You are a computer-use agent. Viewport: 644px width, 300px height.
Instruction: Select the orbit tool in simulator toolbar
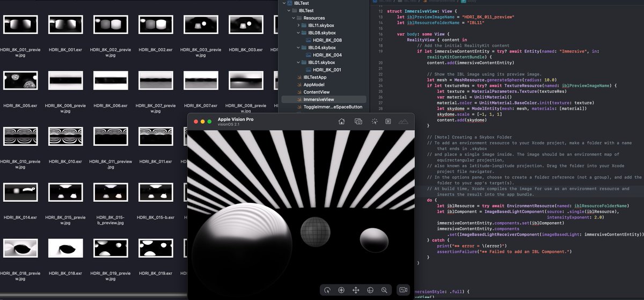coord(370,290)
